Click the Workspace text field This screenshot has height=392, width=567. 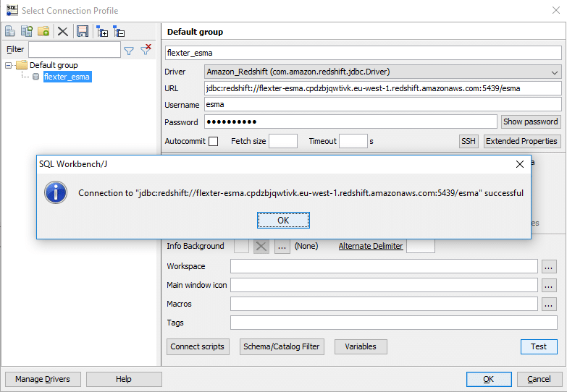pyautogui.click(x=384, y=267)
